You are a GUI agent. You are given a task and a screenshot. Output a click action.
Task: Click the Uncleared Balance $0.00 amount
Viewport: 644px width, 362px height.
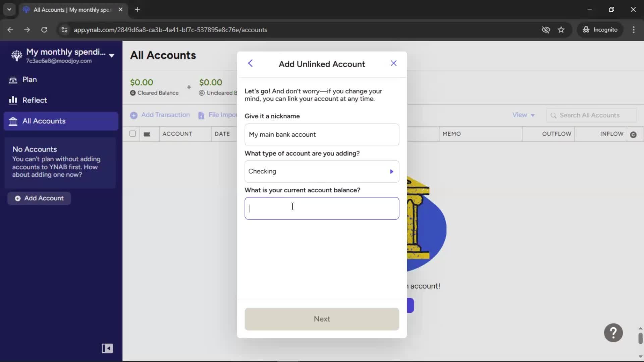211,82
